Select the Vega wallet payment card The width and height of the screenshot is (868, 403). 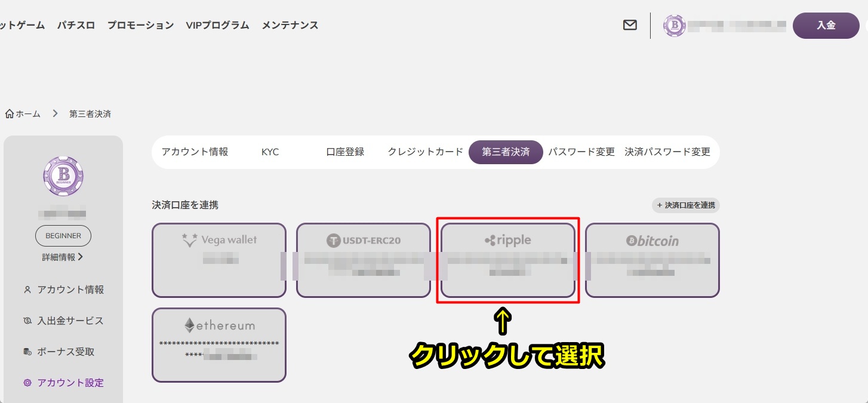click(219, 260)
